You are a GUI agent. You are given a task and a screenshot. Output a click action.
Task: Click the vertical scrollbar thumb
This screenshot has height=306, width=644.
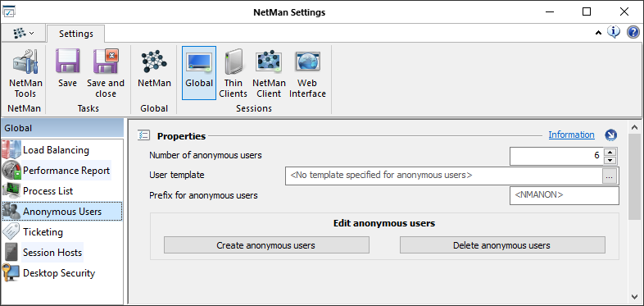633,176
